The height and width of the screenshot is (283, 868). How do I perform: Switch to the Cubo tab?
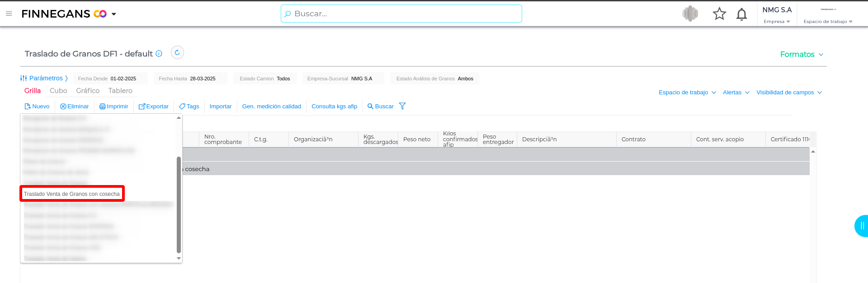point(58,91)
